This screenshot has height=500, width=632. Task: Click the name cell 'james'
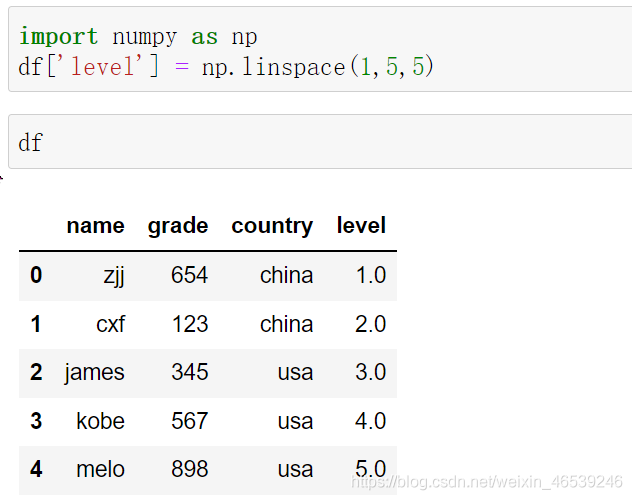(94, 373)
